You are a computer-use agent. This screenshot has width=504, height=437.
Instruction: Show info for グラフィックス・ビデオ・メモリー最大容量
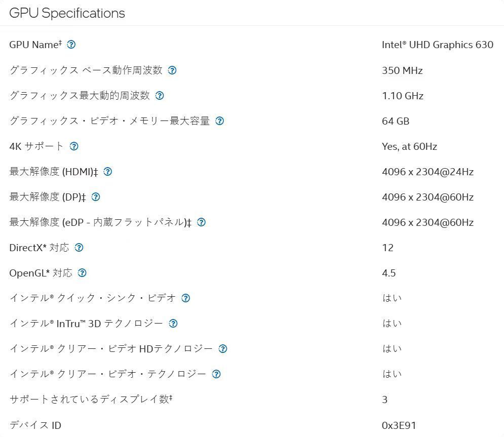(x=219, y=121)
